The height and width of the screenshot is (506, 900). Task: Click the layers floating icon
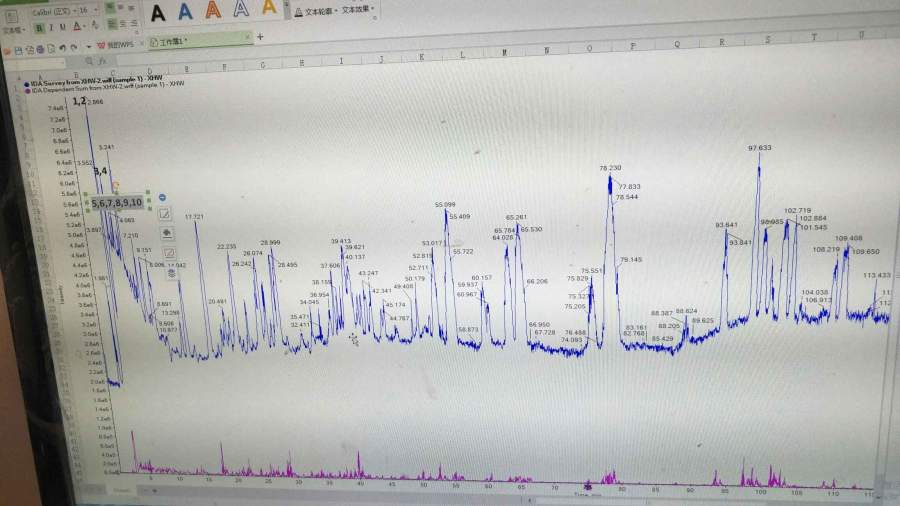click(172, 273)
